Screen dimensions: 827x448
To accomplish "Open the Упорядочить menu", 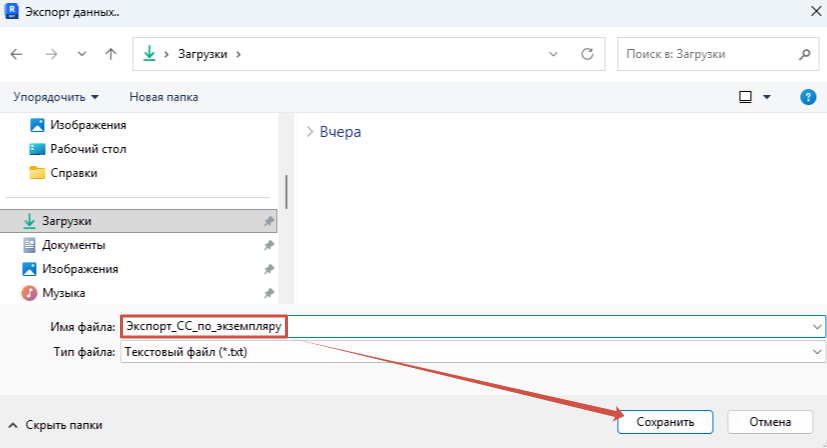I will [56, 97].
